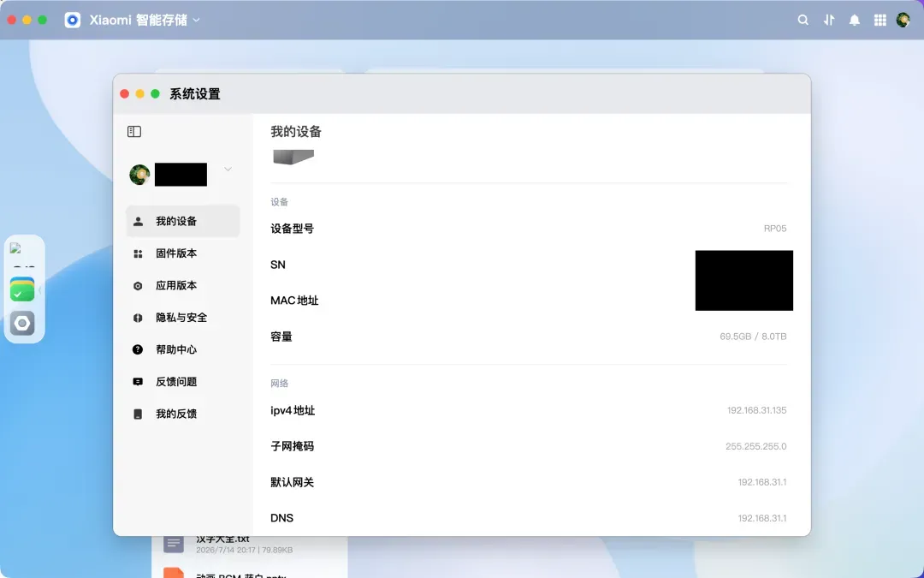Click the Xiaomi 智能存储 logo icon

(73, 20)
